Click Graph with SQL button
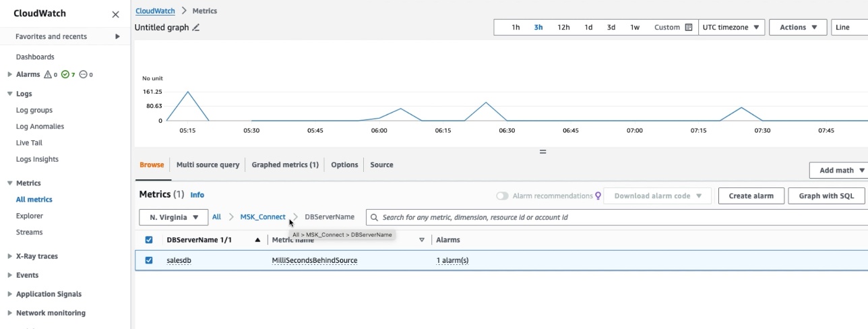The image size is (868, 329). point(826,196)
